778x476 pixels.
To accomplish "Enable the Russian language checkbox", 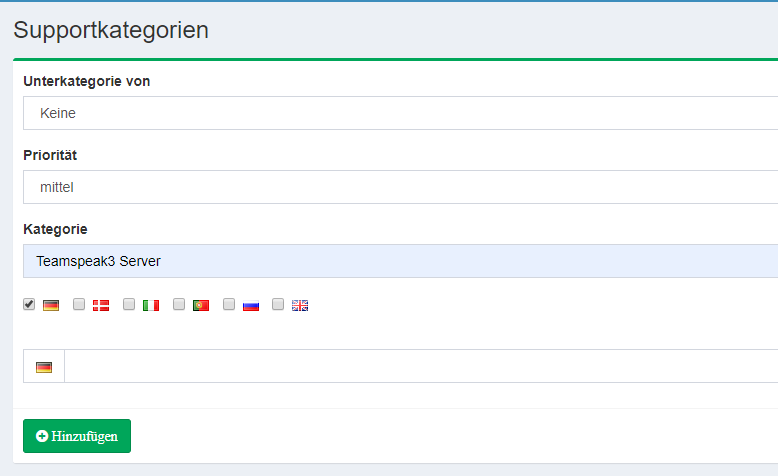I will click(229, 304).
